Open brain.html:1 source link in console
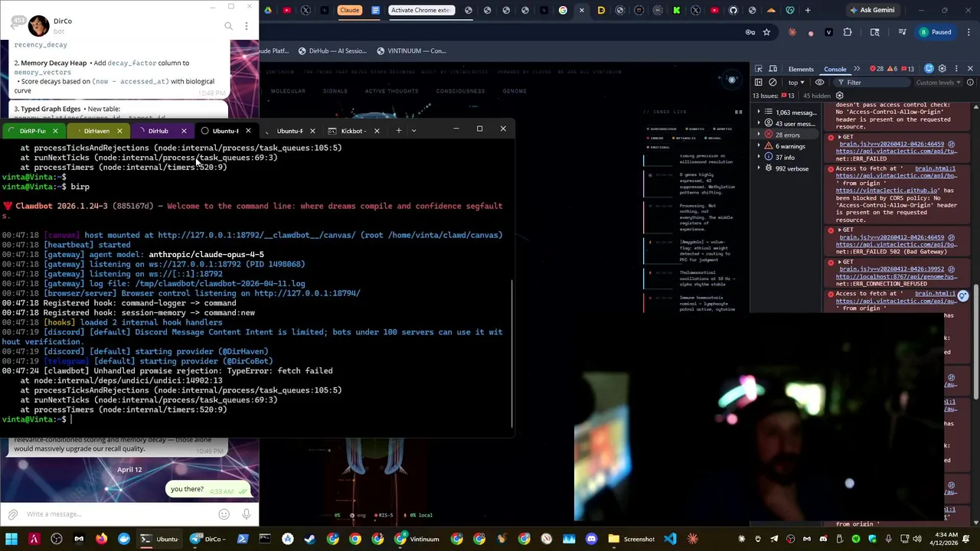This screenshot has height=551, width=980. point(935,168)
